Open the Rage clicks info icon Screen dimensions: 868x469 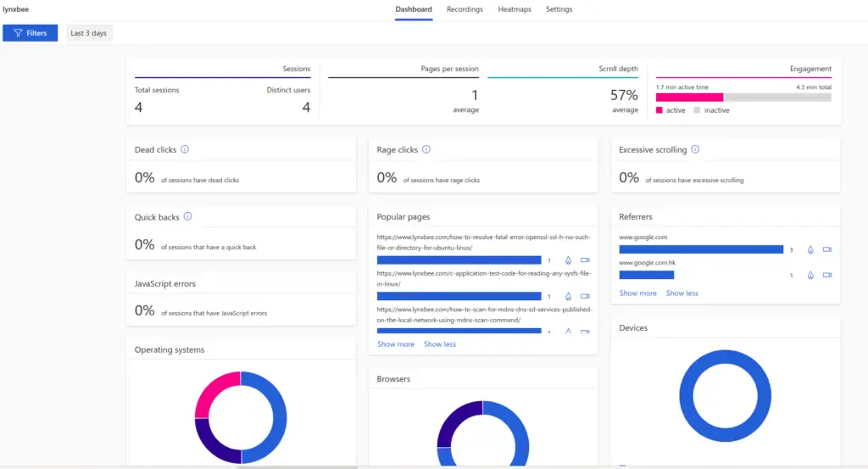[x=426, y=149]
